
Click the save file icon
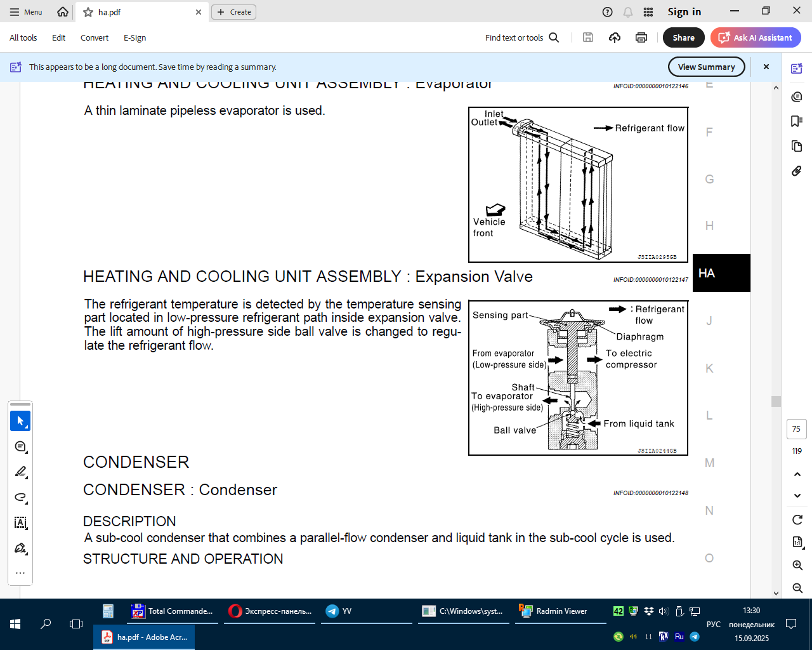point(588,37)
